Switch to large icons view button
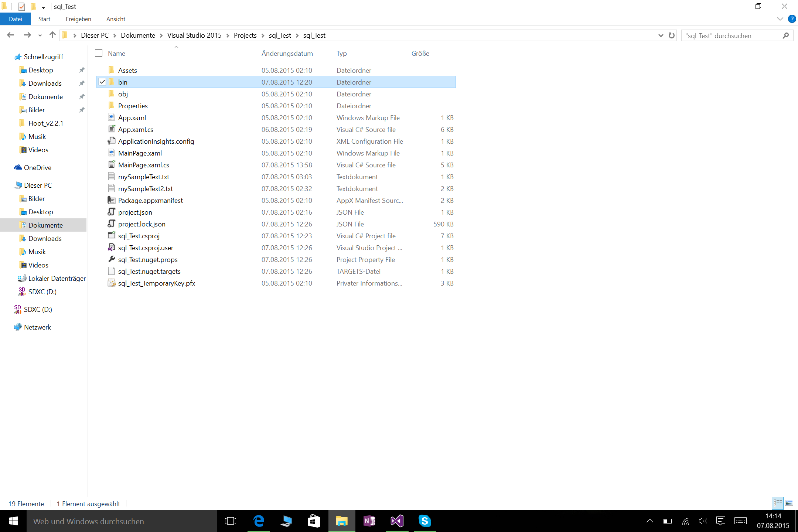The width and height of the screenshot is (798, 532). (x=789, y=503)
